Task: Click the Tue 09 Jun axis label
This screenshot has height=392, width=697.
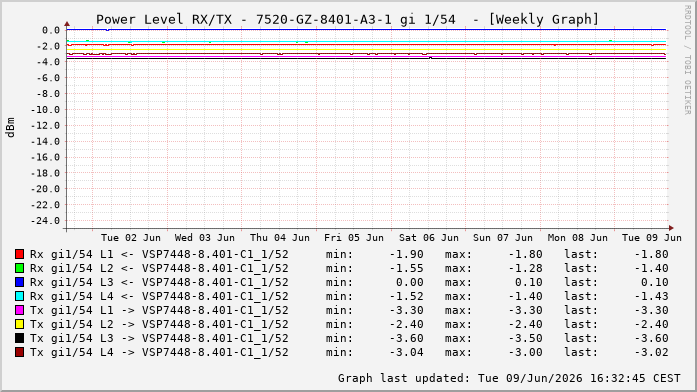Action: [652, 238]
